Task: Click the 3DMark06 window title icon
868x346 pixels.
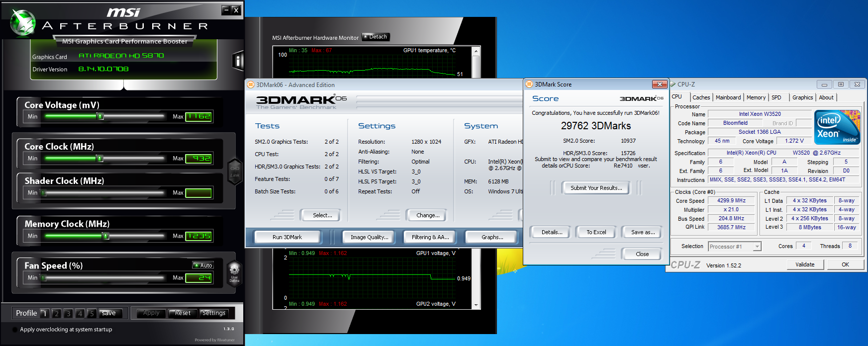Action: coord(251,85)
